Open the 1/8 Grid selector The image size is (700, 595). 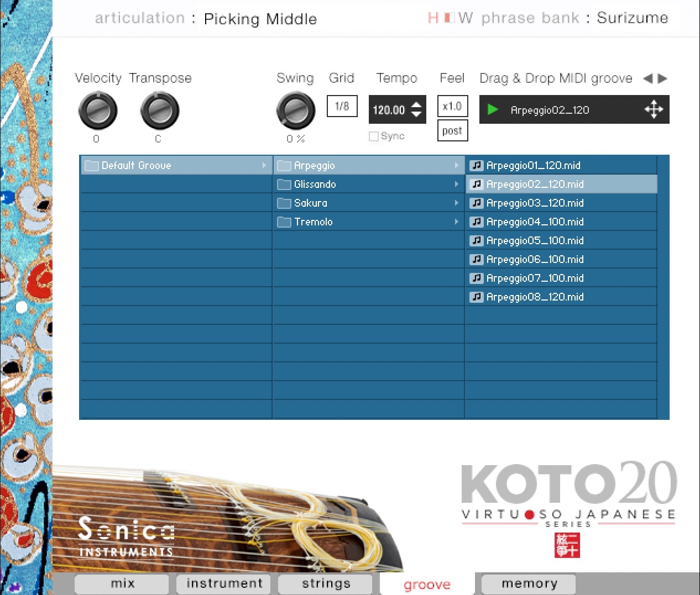342,106
